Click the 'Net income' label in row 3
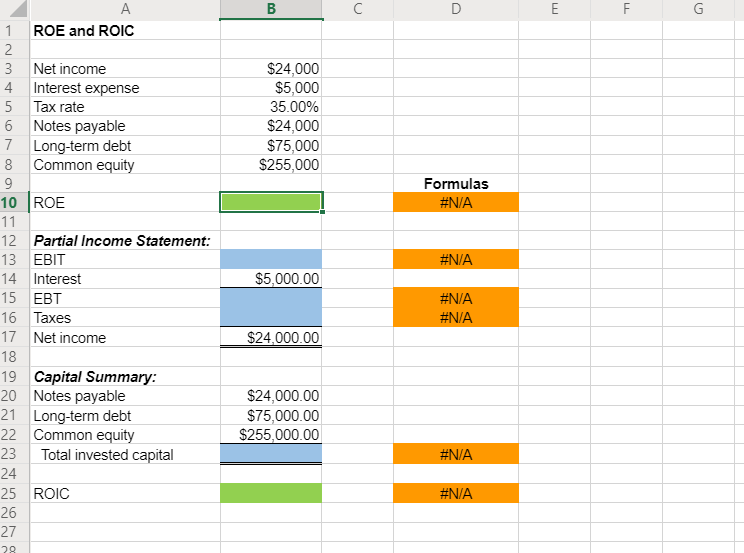Viewport: 744px width, 553px height. coord(70,69)
